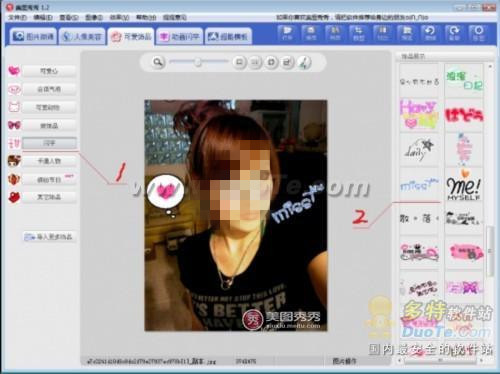The width and height of the screenshot is (500, 374).
Task: Click the magnifier zoom icon above canvas
Action: (x=158, y=62)
